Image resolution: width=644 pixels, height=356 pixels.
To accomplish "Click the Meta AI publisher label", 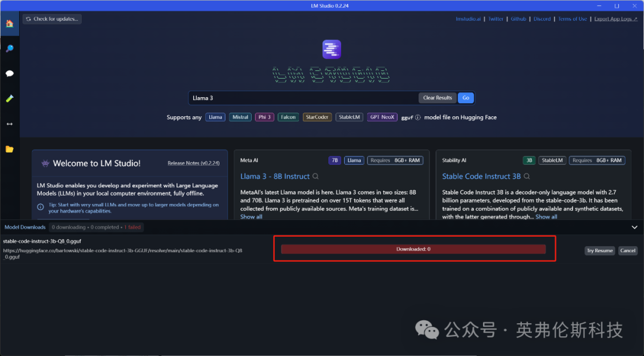I will [x=249, y=160].
